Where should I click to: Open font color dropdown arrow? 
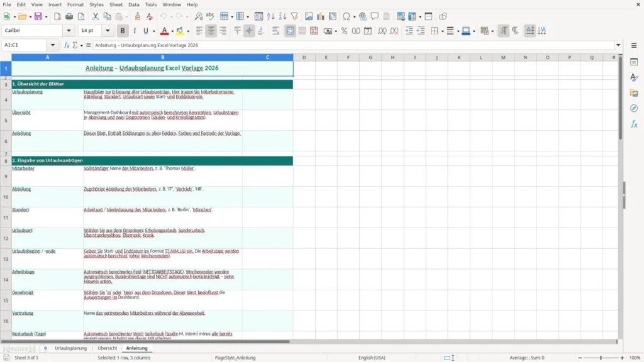tap(172, 31)
